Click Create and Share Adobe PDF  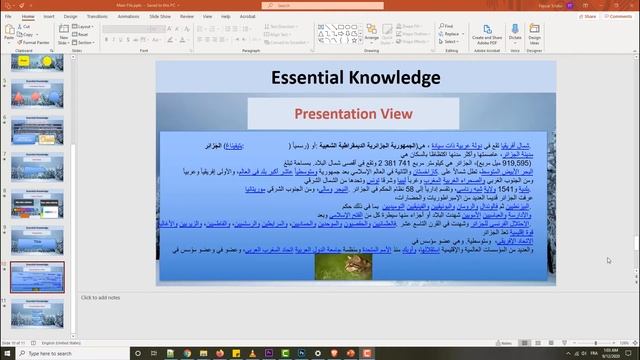coord(487,34)
